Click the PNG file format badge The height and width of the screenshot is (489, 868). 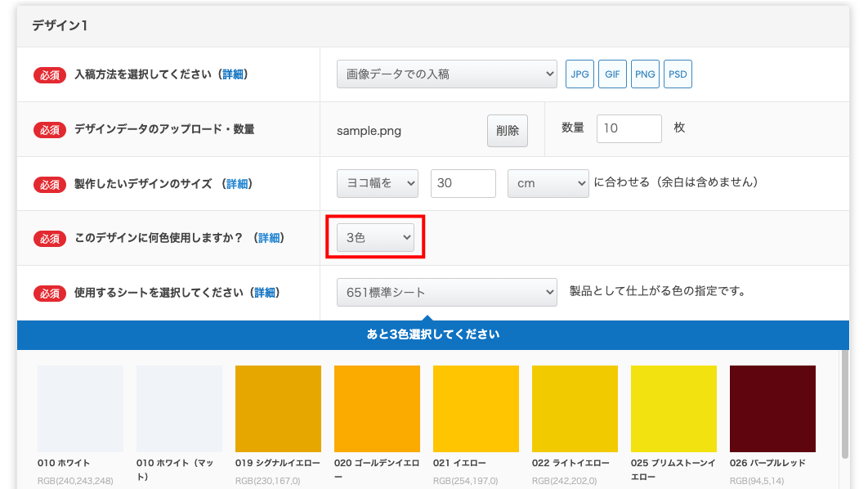(645, 74)
